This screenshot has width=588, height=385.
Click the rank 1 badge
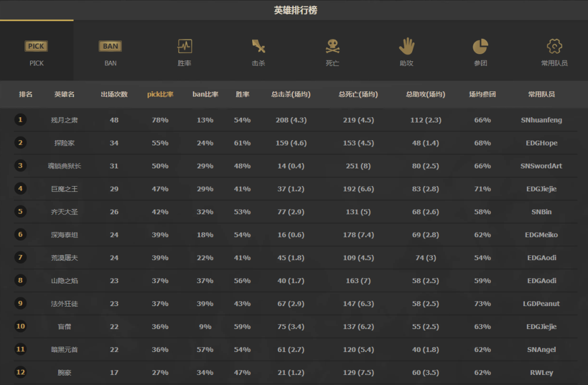point(20,120)
